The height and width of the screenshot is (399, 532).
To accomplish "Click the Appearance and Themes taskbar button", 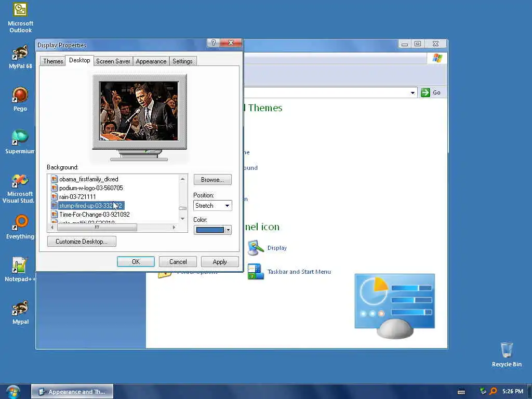I will pos(72,392).
